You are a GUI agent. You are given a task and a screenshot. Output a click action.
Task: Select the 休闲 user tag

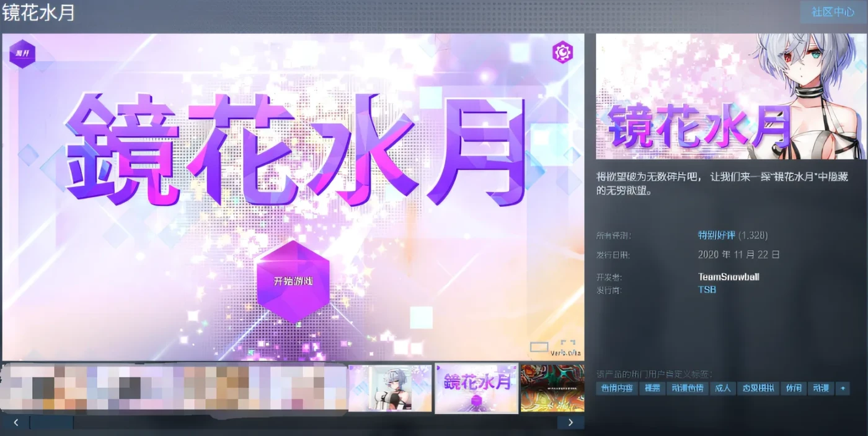click(794, 388)
